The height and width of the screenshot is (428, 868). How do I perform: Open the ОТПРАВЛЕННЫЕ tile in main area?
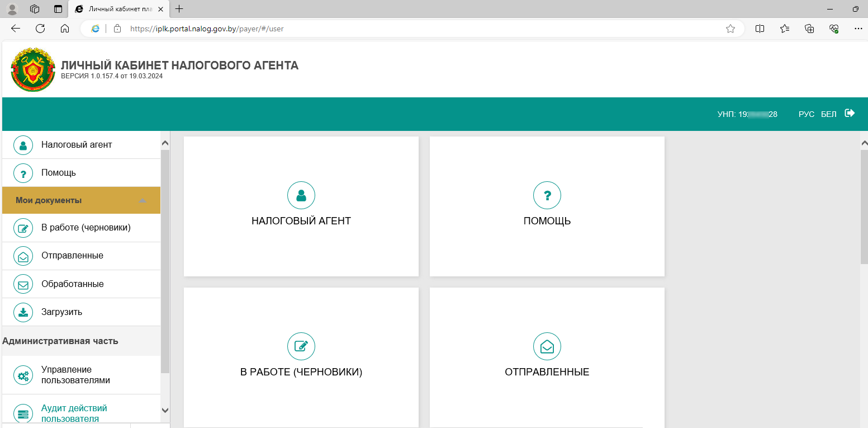tap(547, 358)
